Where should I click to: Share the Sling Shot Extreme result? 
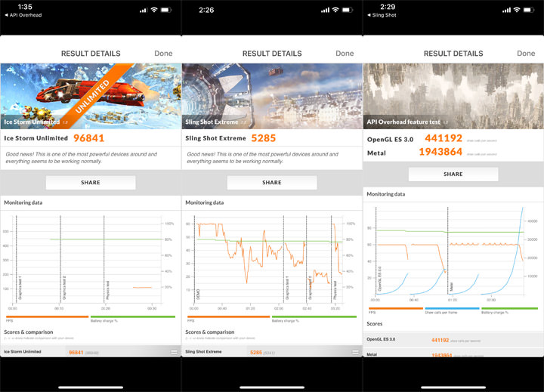tap(272, 182)
